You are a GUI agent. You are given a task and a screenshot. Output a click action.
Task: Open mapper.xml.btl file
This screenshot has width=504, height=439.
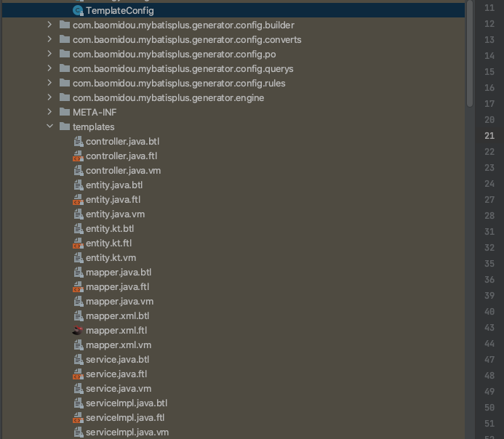117,316
